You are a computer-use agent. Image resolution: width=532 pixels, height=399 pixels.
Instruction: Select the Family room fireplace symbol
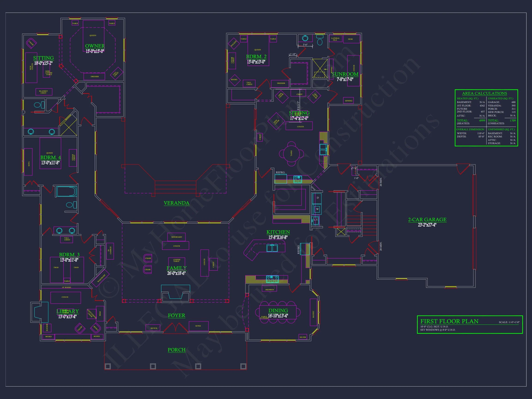tap(175, 294)
